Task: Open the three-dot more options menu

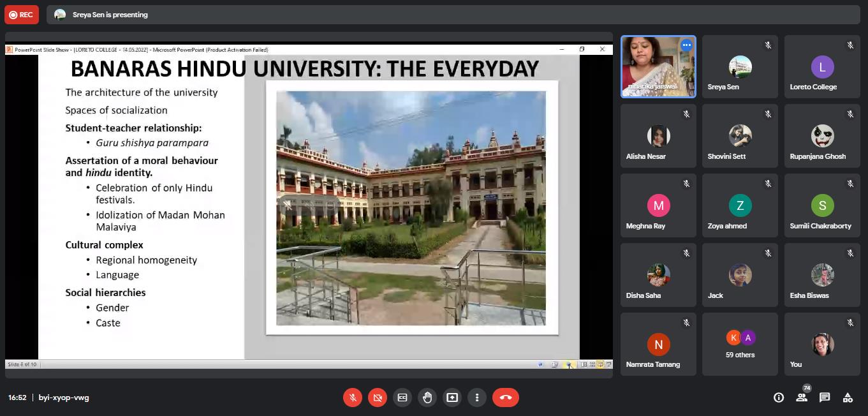Action: (x=477, y=397)
